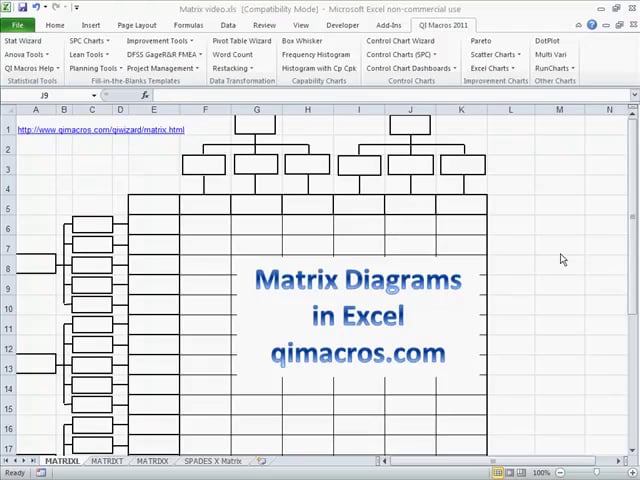Image resolution: width=640 pixels, height=480 pixels.
Task: Click the Excel application icon in title bar
Action: [x=7, y=7]
